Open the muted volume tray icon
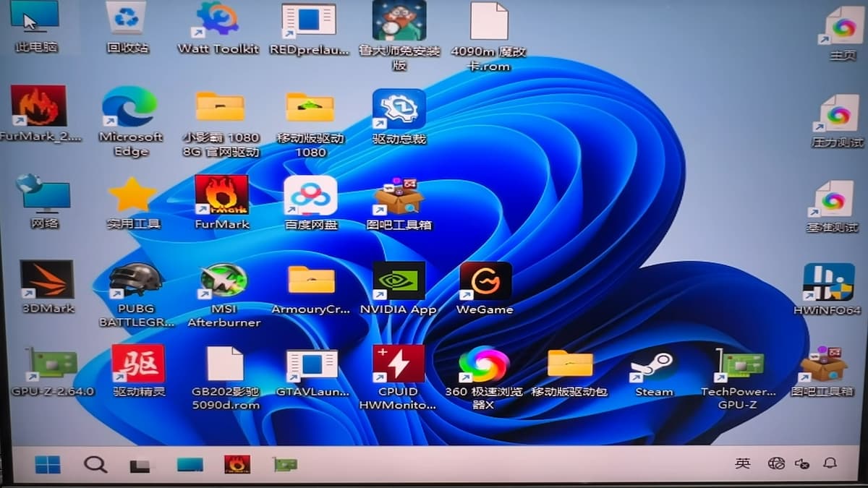Screen dimensions: 868x488 pyautogui.click(x=802, y=463)
